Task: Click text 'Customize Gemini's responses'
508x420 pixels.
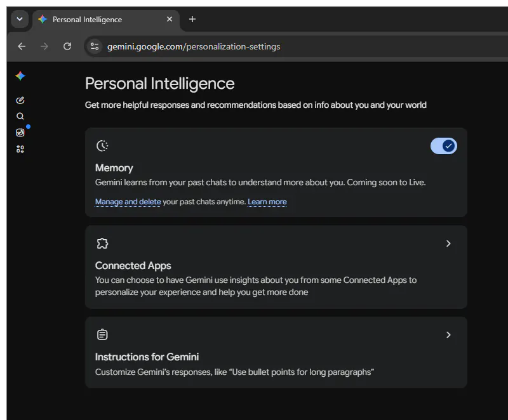Action: tap(153, 372)
